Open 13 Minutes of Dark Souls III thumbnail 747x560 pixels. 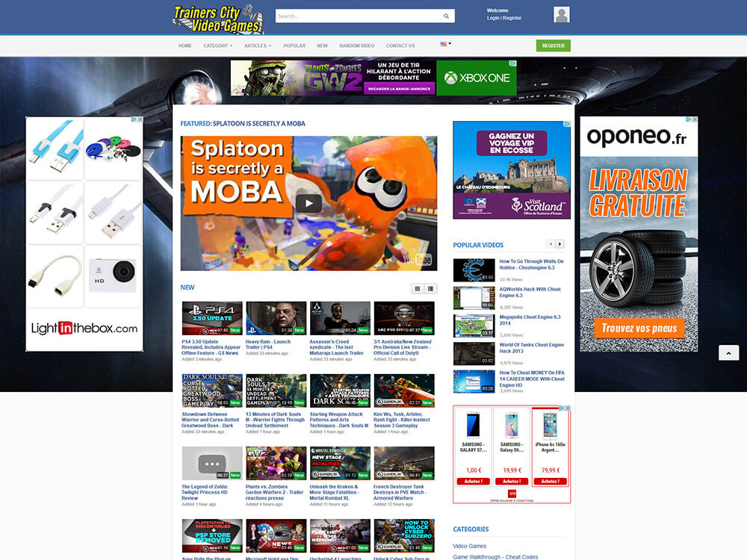[276, 391]
